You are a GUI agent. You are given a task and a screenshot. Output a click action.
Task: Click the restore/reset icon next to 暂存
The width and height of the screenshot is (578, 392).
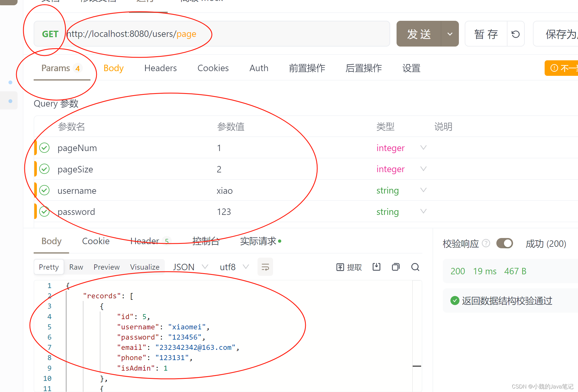pos(515,34)
